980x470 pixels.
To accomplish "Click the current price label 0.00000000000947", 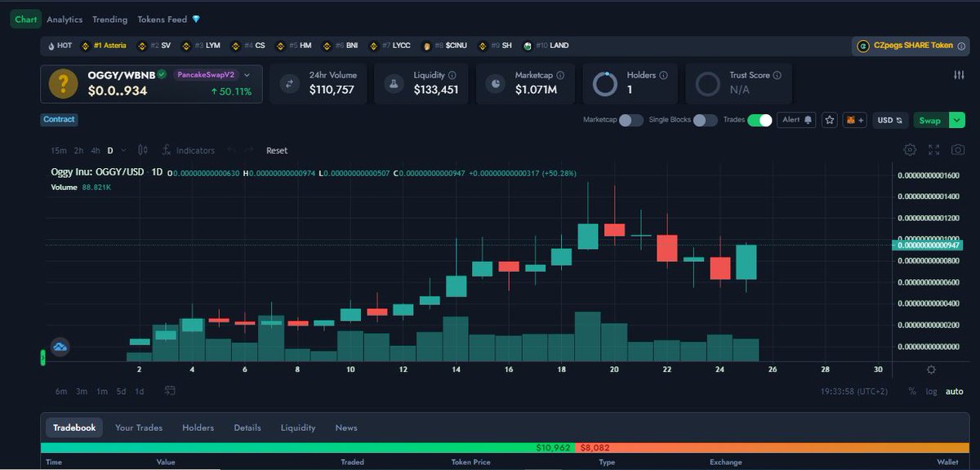I will (x=930, y=245).
